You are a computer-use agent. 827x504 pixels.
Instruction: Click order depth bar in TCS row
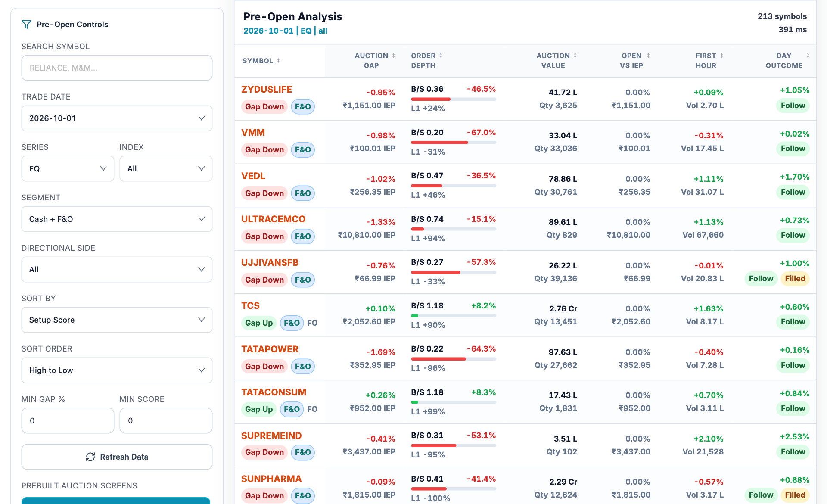454,316
